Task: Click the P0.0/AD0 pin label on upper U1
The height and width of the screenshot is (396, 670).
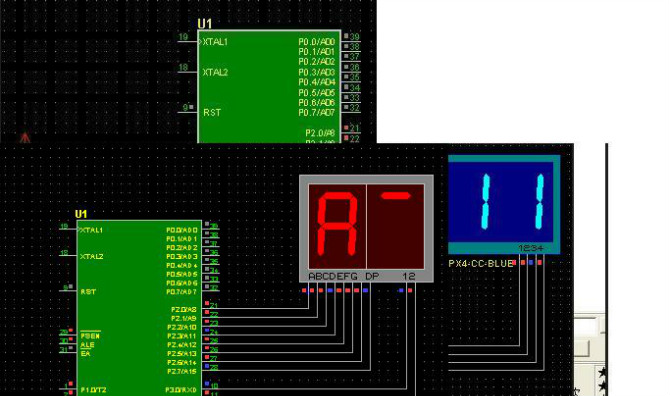Action: coord(317,42)
